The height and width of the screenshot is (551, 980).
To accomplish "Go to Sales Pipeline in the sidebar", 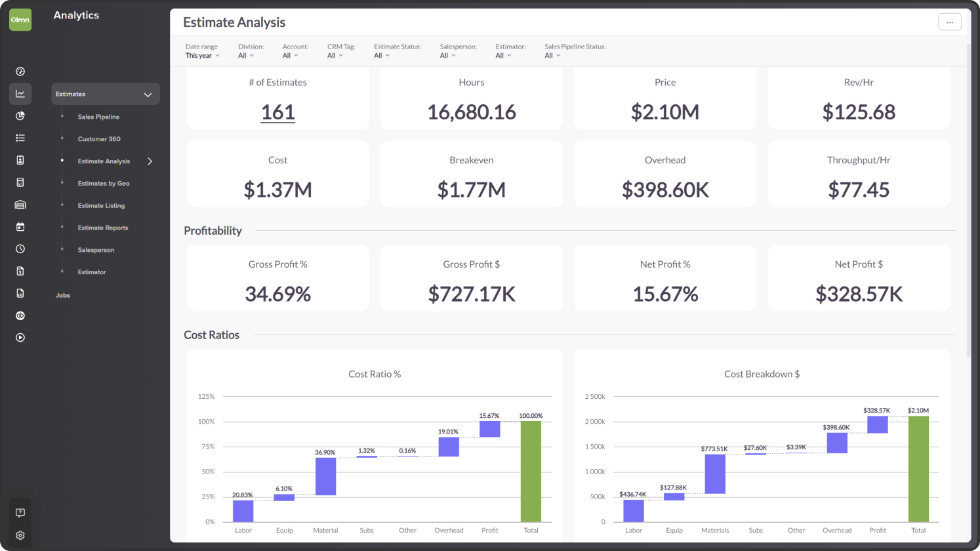I will tap(98, 117).
